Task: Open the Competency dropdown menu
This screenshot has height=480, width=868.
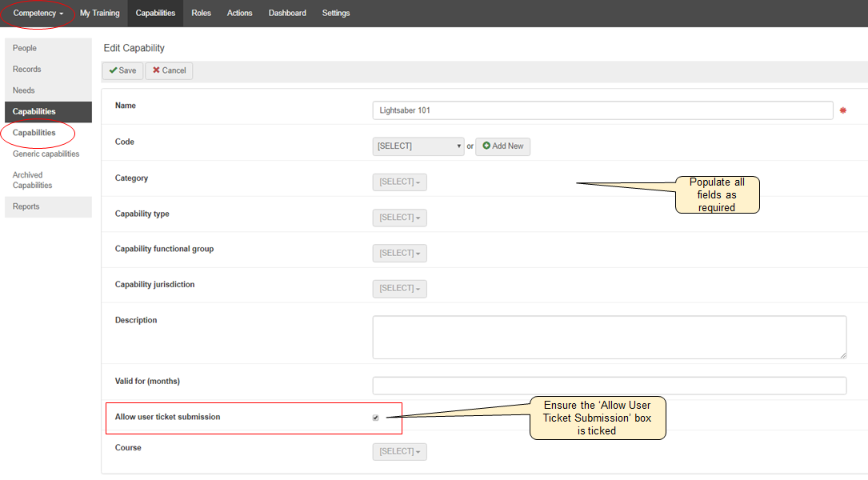Action: tap(38, 13)
